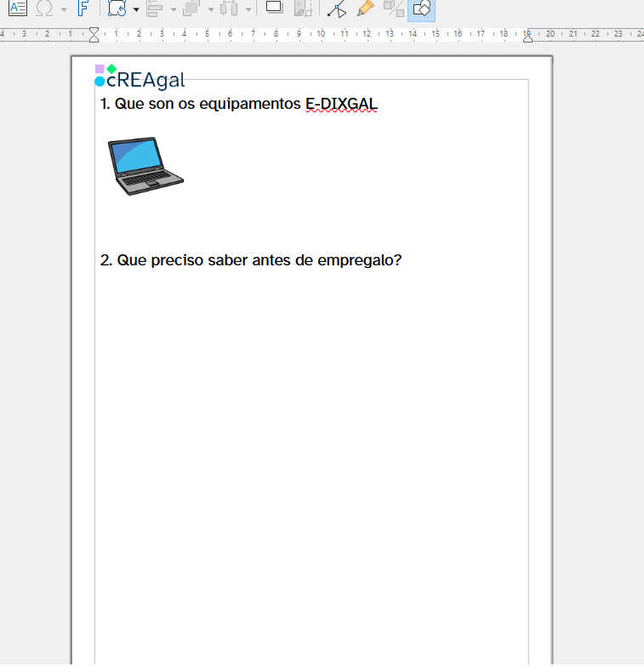Click the Arrange objects icon
Screen dimensions: 644x666
[191, 9]
